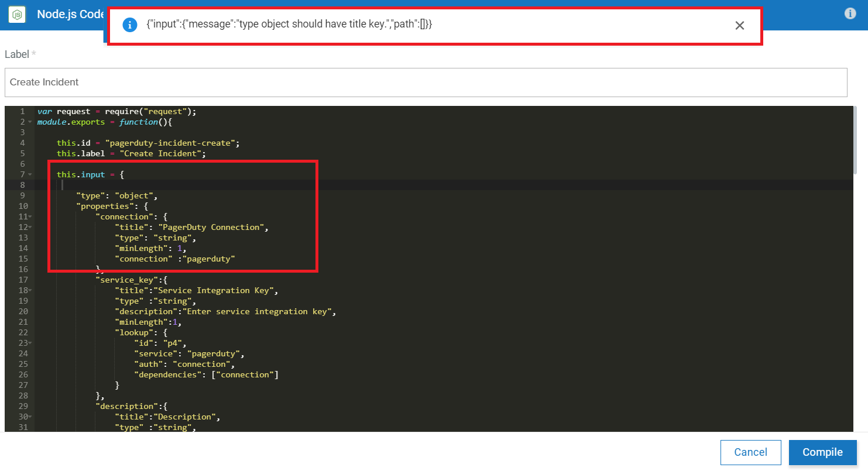
Task: Open the info icon in header
Action: click(x=850, y=13)
